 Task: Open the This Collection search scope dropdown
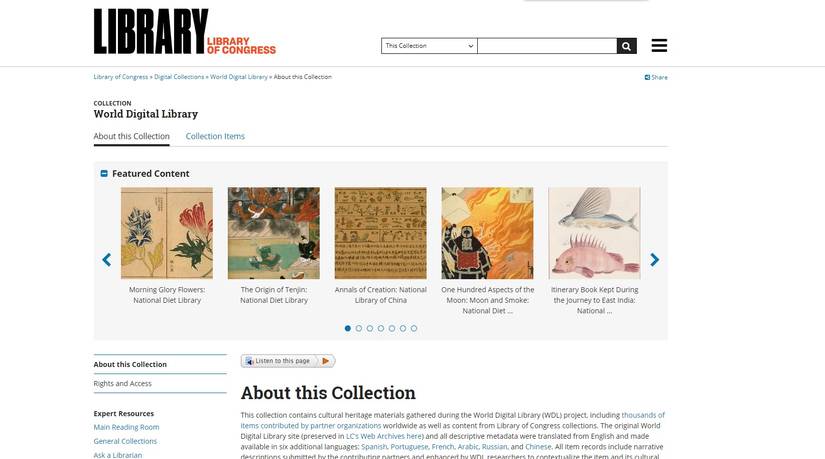point(429,46)
